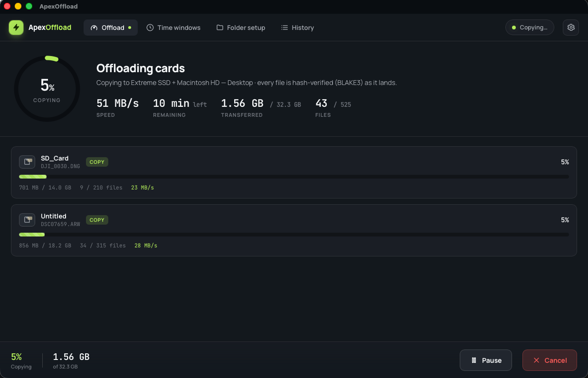The image size is (588, 378).
Task: Click the SD_Card progress bar
Action: tap(294, 177)
